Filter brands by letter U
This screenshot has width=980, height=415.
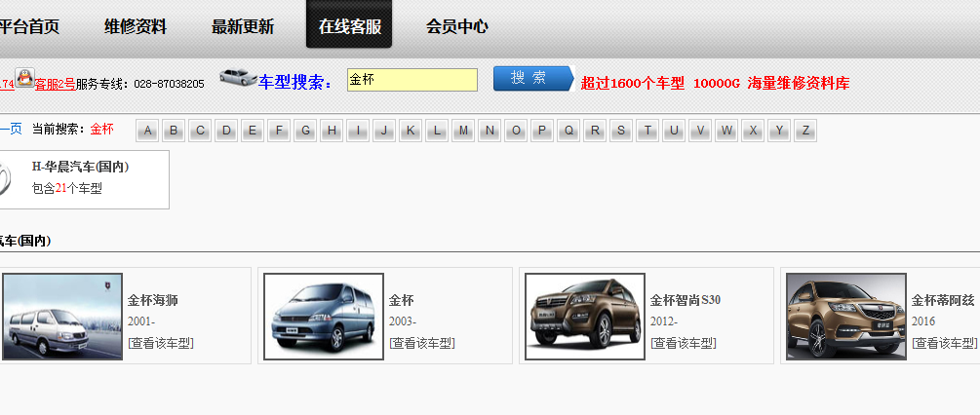673,132
